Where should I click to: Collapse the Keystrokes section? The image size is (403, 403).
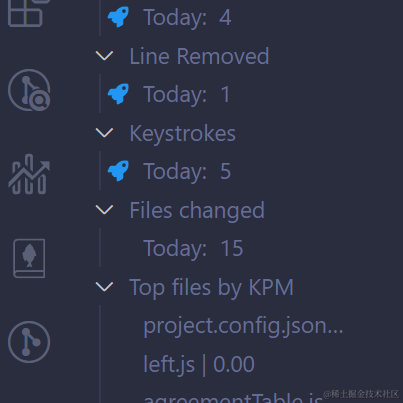[x=104, y=133]
